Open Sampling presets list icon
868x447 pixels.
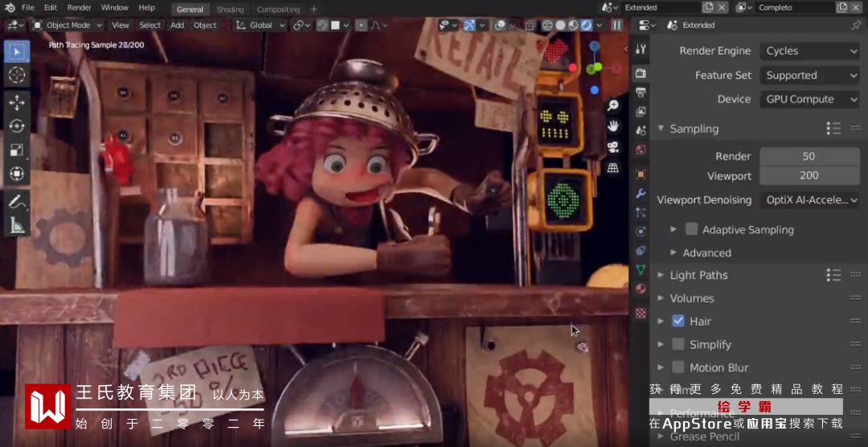833,129
